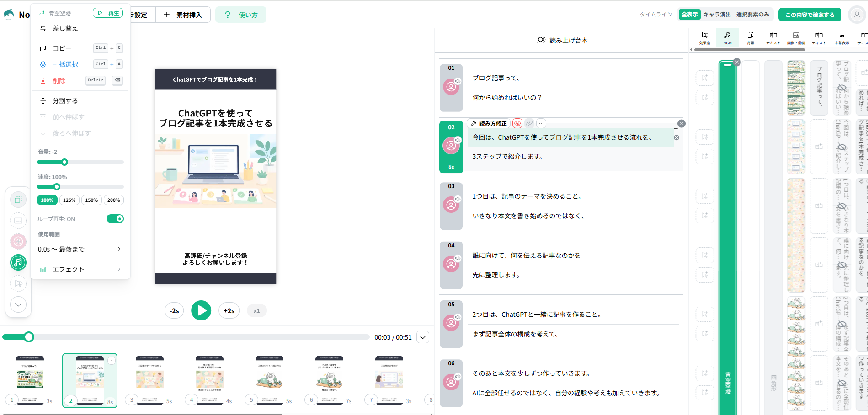Screen dimensions: 868x415
Task: Click the 読み方修正 reading correction button
Action: tap(489, 123)
